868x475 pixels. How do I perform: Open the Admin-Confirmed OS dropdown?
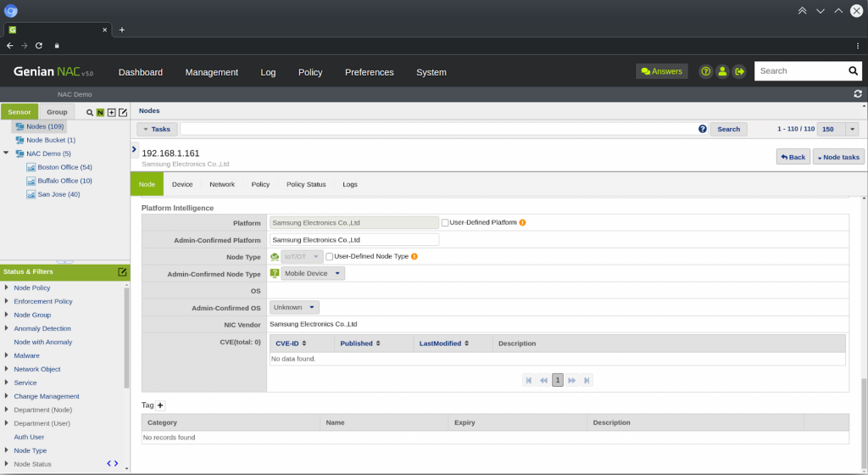(x=294, y=307)
